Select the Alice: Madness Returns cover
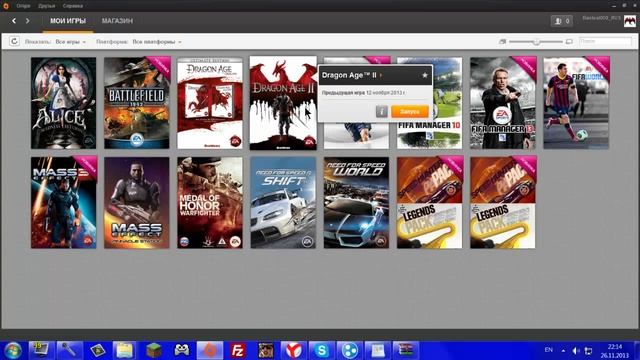 click(x=64, y=103)
